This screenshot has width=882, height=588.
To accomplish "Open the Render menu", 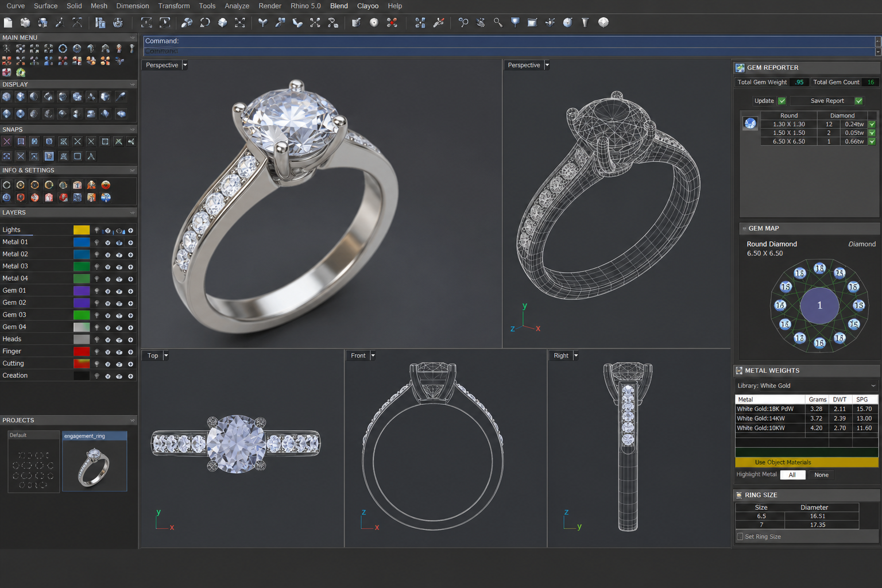I will coord(270,6).
